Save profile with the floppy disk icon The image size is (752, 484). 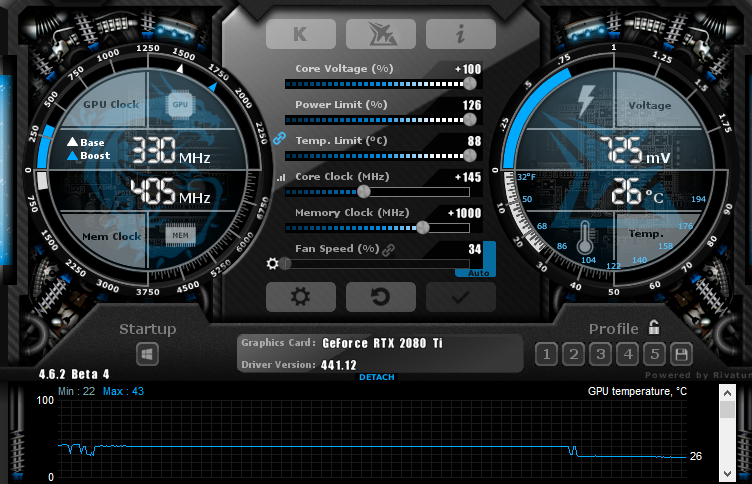coord(682,354)
